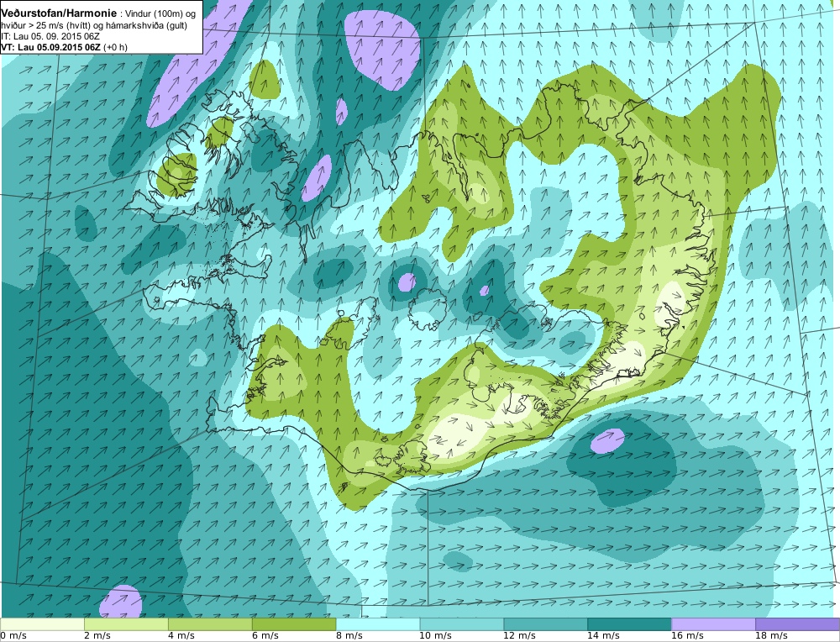Click the '16 m/s' legend label
This screenshot has height=642, width=840.
click(687, 636)
